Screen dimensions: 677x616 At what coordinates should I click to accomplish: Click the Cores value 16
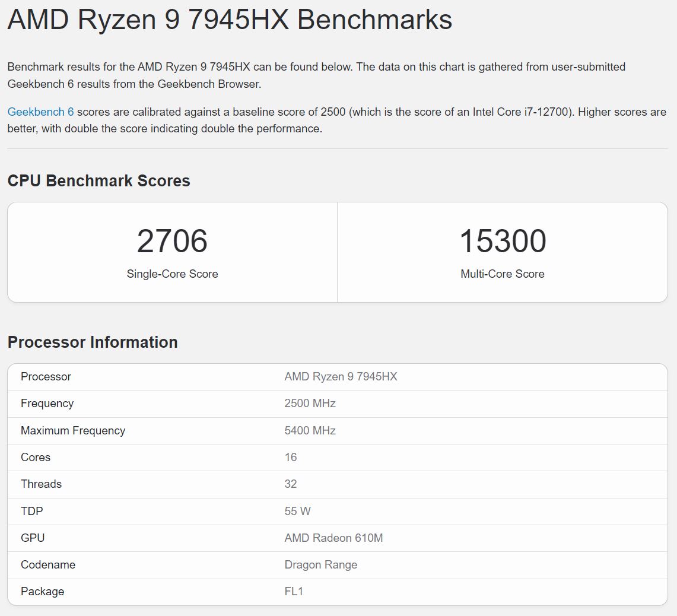pyautogui.click(x=291, y=458)
